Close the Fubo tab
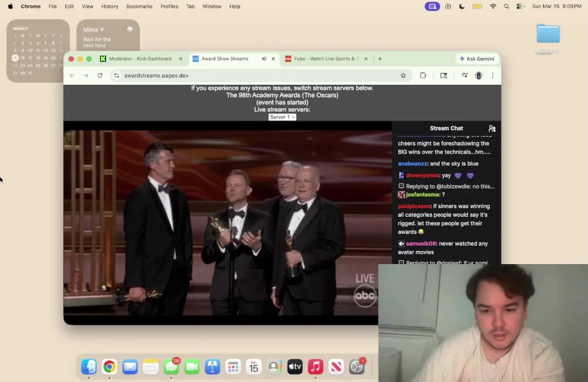The image size is (588, 382). coord(366,58)
